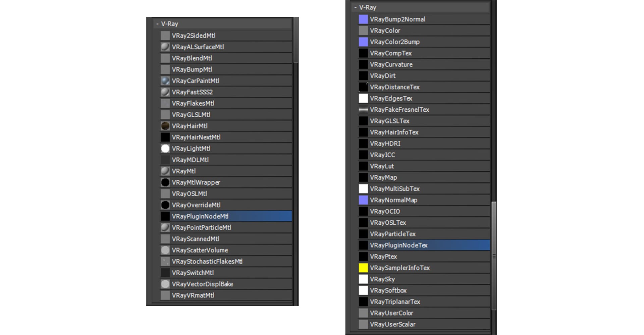Image resolution: width=644 pixels, height=335 pixels.
Task: Click the VRayScatterVolume grey circle icon
Action: [165, 250]
